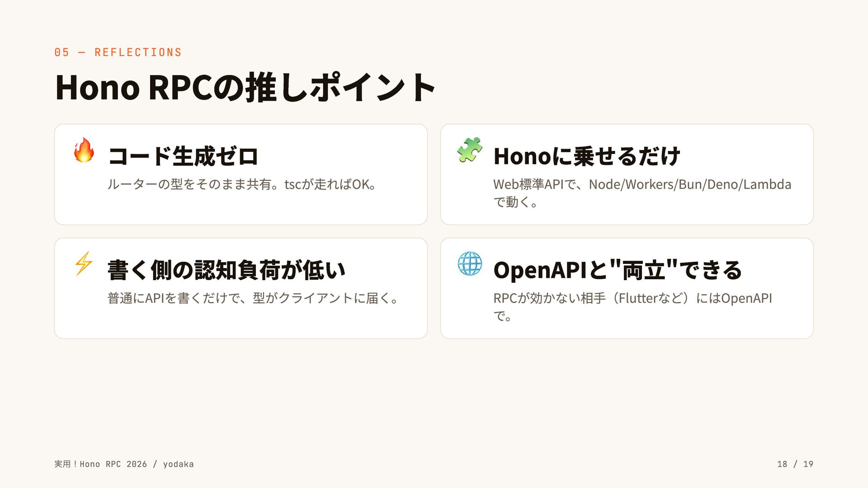Click the 'で動く。' line under Web標準API
The height and width of the screenshot is (488, 868).
[x=516, y=202]
